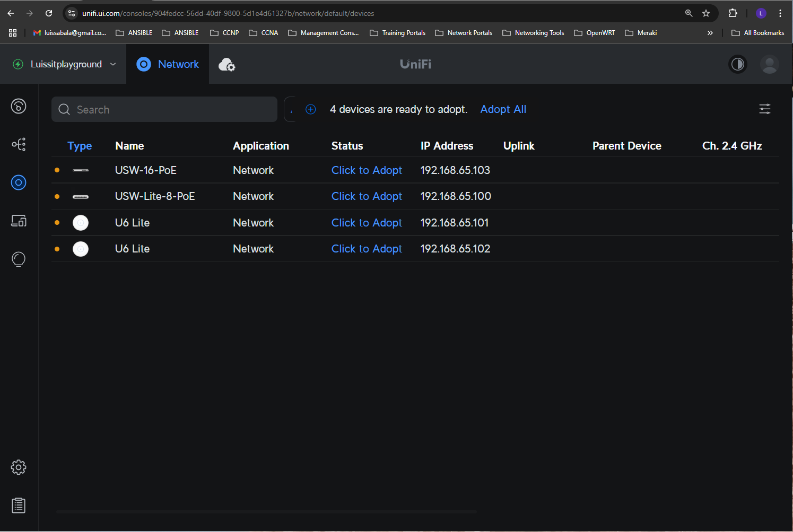Click the browser back arrow
Screen dimensions: 793x532
click(11, 13)
